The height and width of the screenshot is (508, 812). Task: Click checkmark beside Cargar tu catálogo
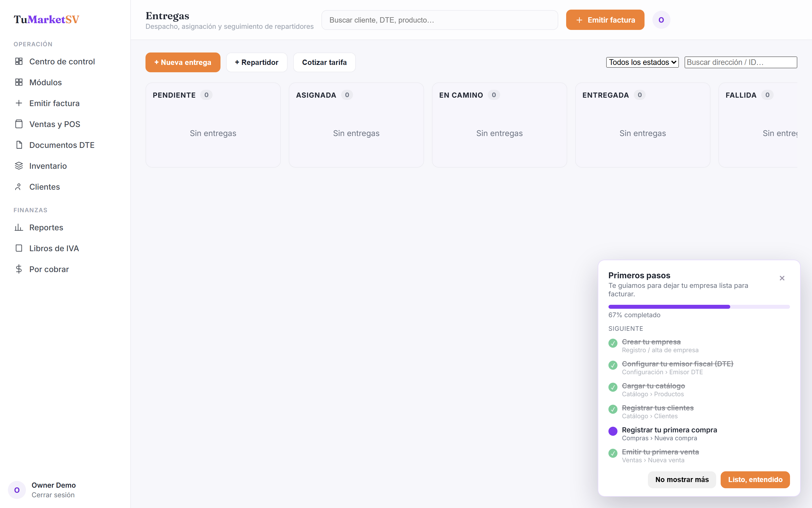click(x=613, y=387)
